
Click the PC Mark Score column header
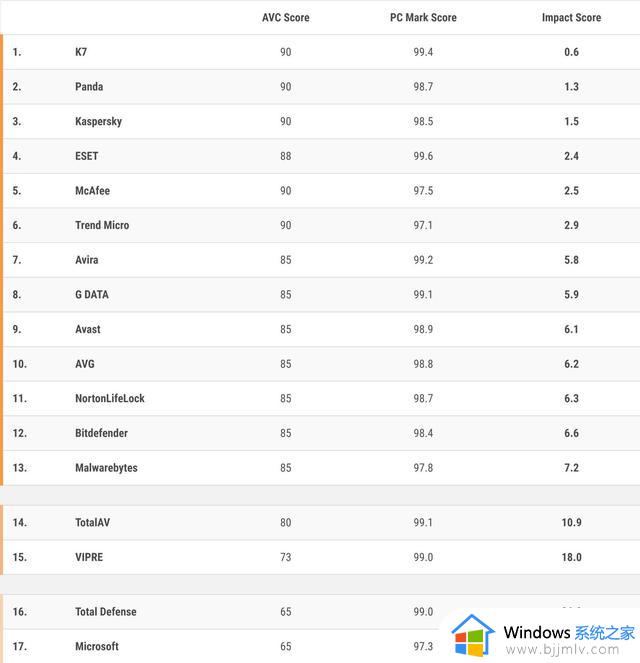(x=423, y=17)
